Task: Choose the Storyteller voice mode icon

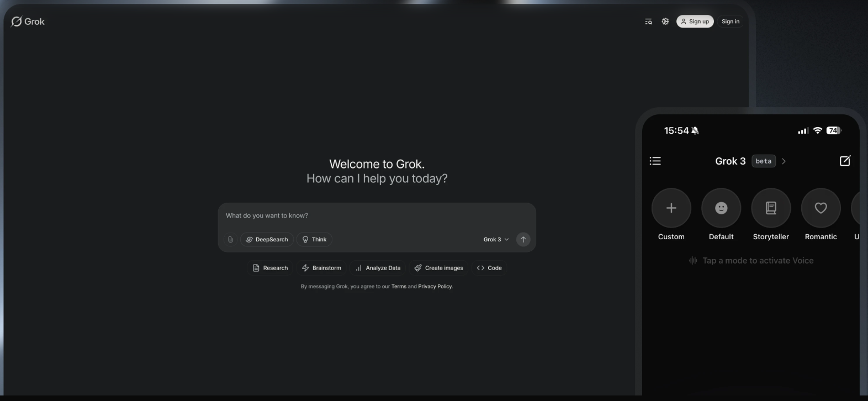Action: 771,208
